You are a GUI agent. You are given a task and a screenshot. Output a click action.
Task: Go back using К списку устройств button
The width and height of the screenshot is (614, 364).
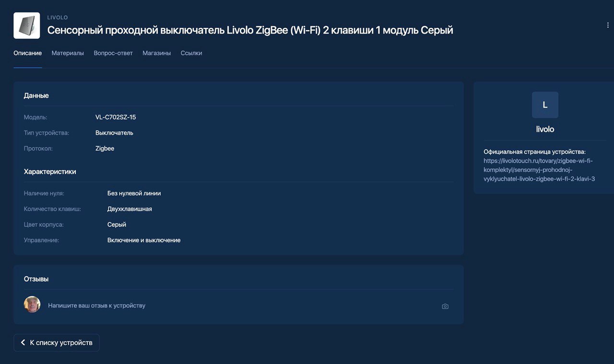(x=57, y=343)
